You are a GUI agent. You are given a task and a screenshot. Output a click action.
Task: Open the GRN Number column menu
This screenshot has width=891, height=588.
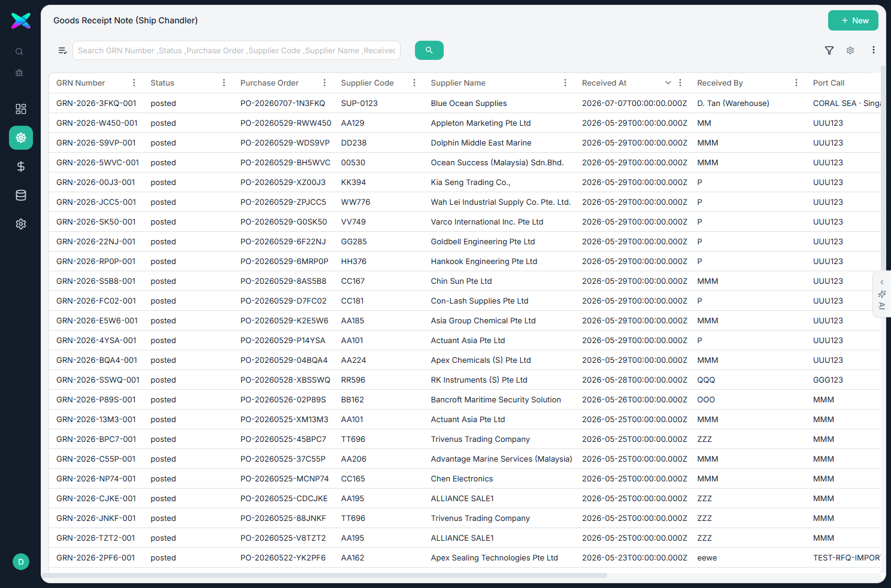click(134, 83)
